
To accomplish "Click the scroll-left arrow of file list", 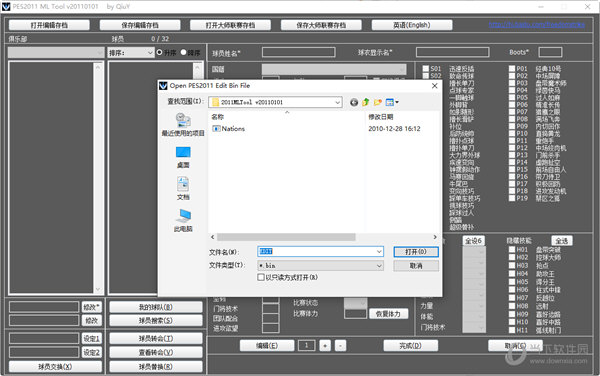I will pos(213,237).
